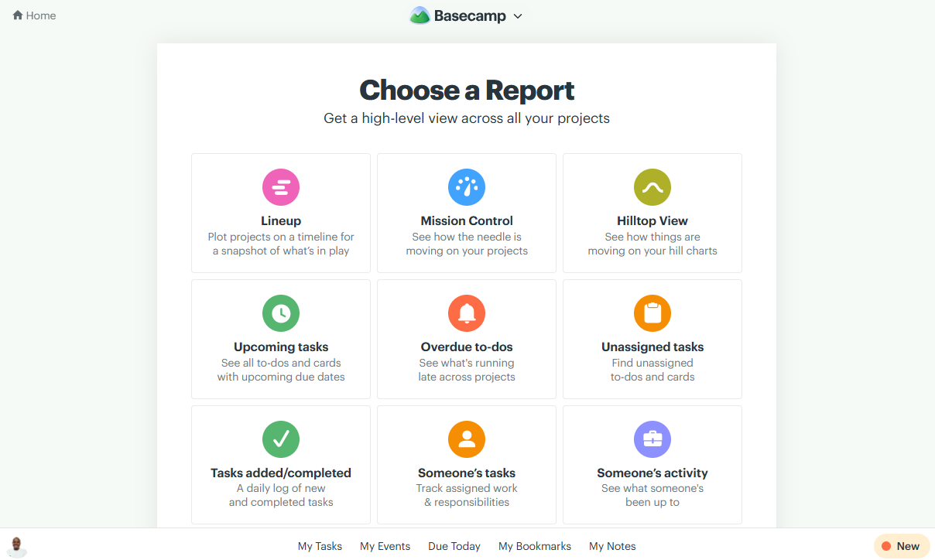
Task: Click the orange person Someone's tasks icon
Action: 467,439
